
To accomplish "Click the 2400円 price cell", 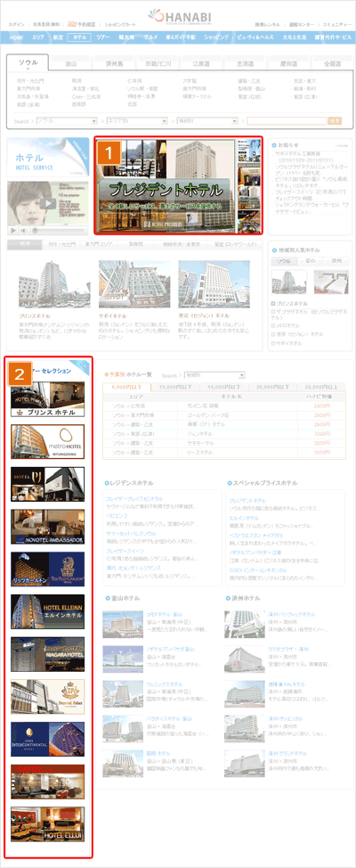I will (x=321, y=405).
